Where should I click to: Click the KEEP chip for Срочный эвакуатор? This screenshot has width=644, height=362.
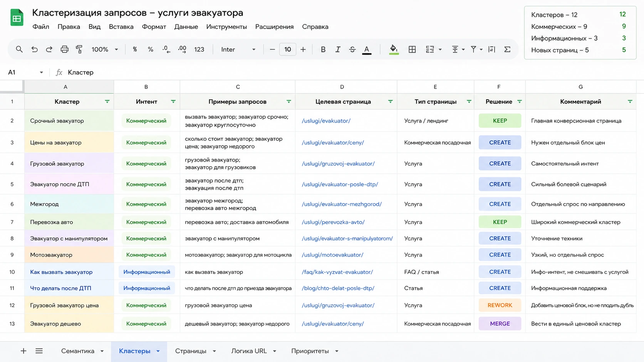(x=500, y=120)
